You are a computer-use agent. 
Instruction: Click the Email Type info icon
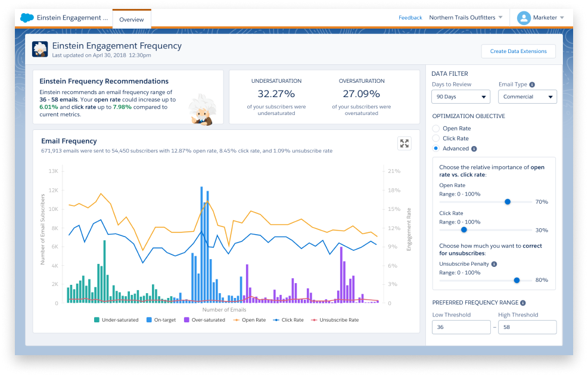click(x=532, y=85)
